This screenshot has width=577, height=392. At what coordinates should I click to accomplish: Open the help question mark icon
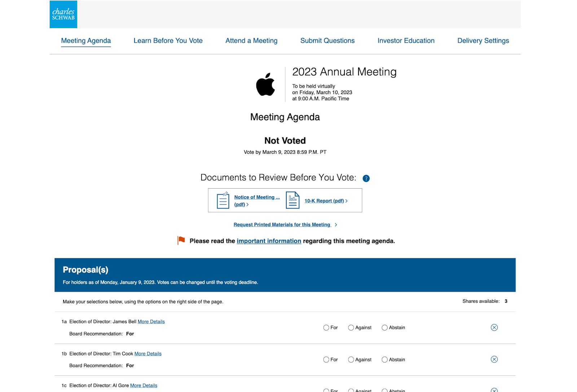pyautogui.click(x=366, y=179)
